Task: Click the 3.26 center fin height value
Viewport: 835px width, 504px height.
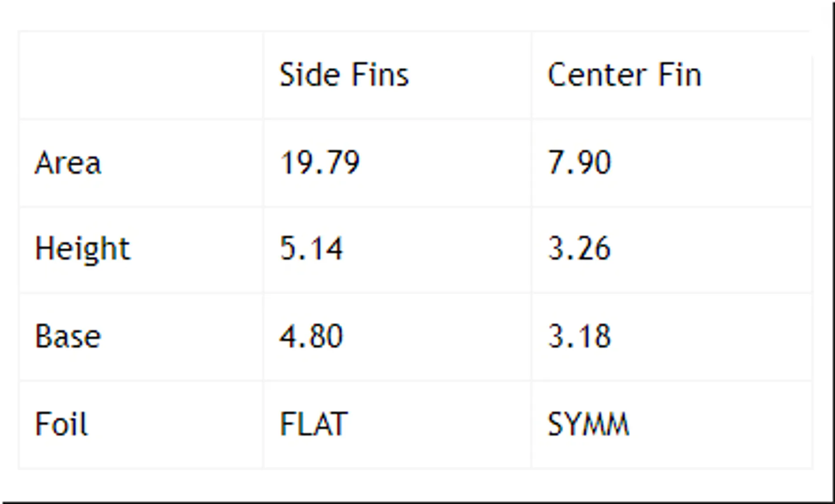Action: click(x=579, y=249)
